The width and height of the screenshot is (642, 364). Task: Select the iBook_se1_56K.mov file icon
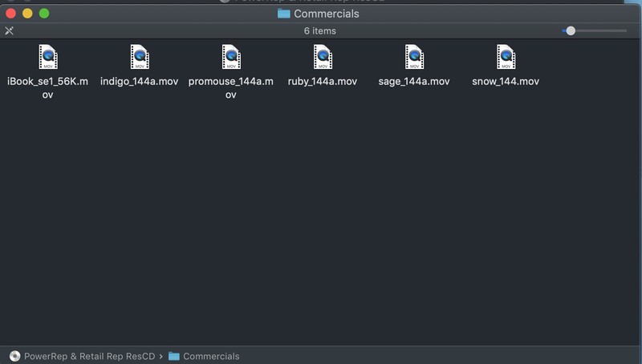48,57
